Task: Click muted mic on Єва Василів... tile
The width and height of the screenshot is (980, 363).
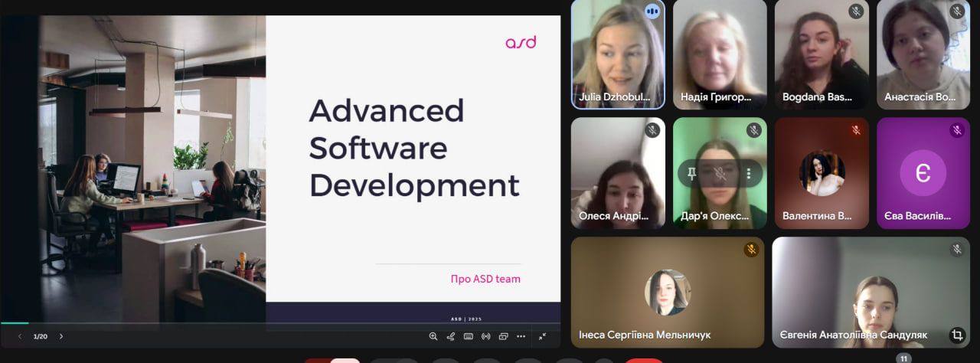Action: tap(956, 130)
